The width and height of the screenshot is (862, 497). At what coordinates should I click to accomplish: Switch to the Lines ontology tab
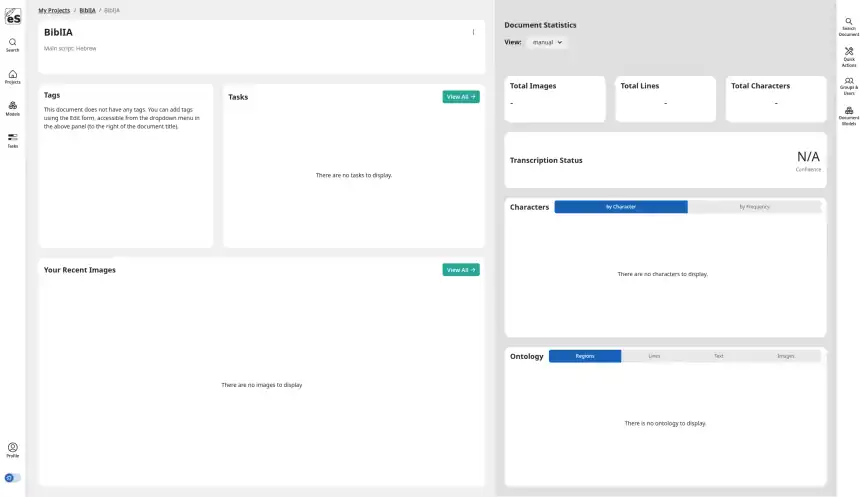tap(654, 356)
